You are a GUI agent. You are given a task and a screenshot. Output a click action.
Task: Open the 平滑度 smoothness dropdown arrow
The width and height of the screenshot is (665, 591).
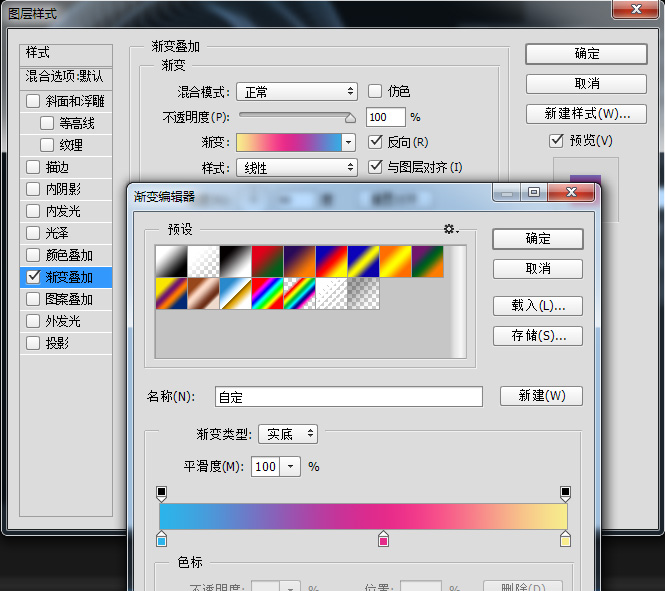pyautogui.click(x=290, y=467)
